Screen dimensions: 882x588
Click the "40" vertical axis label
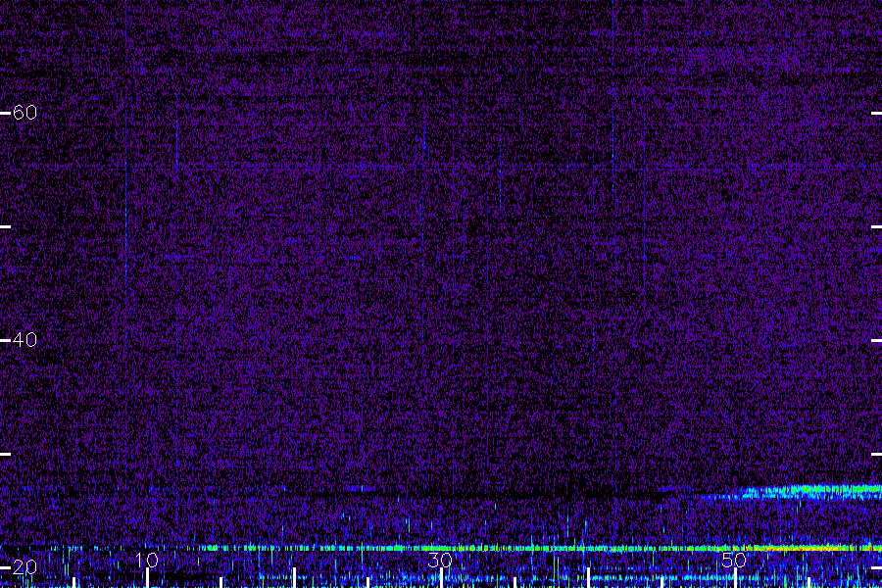[24, 340]
